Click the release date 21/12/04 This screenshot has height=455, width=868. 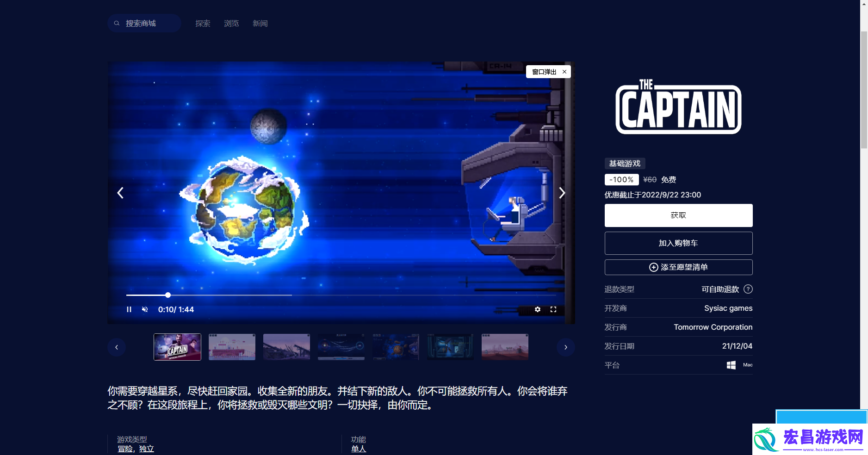tap(737, 346)
